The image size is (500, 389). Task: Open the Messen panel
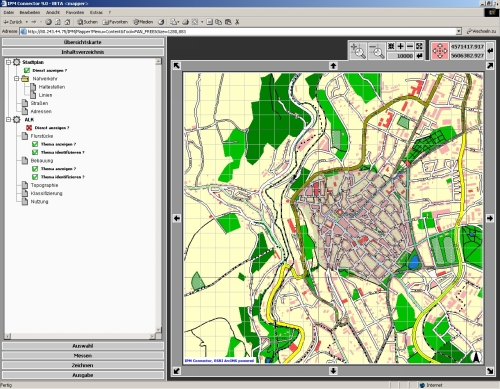click(83, 355)
